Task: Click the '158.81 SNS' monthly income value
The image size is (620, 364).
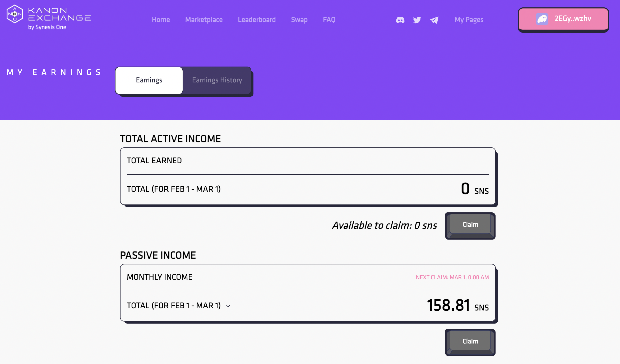Action: click(x=458, y=306)
